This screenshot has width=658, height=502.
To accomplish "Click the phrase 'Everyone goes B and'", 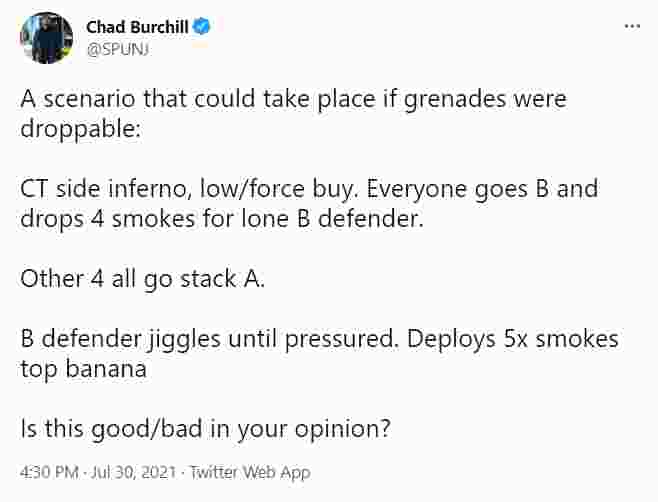I will [x=483, y=189].
